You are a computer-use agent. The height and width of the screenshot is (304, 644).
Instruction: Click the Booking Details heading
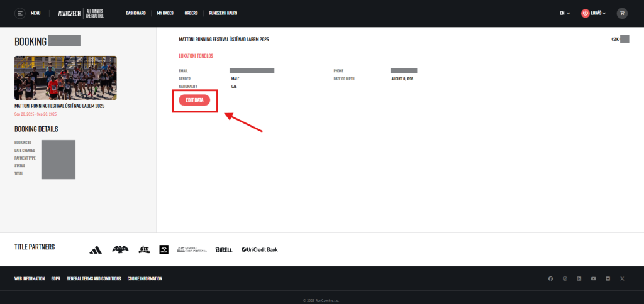[36, 129]
